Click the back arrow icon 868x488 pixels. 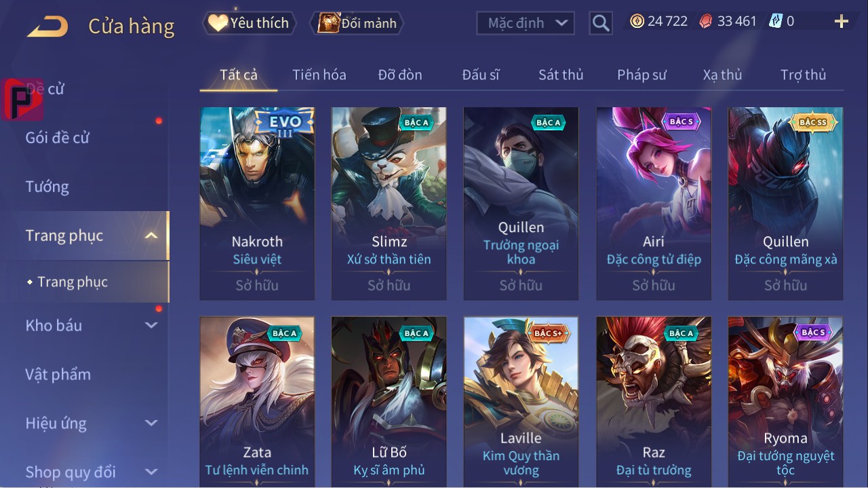click(x=47, y=26)
